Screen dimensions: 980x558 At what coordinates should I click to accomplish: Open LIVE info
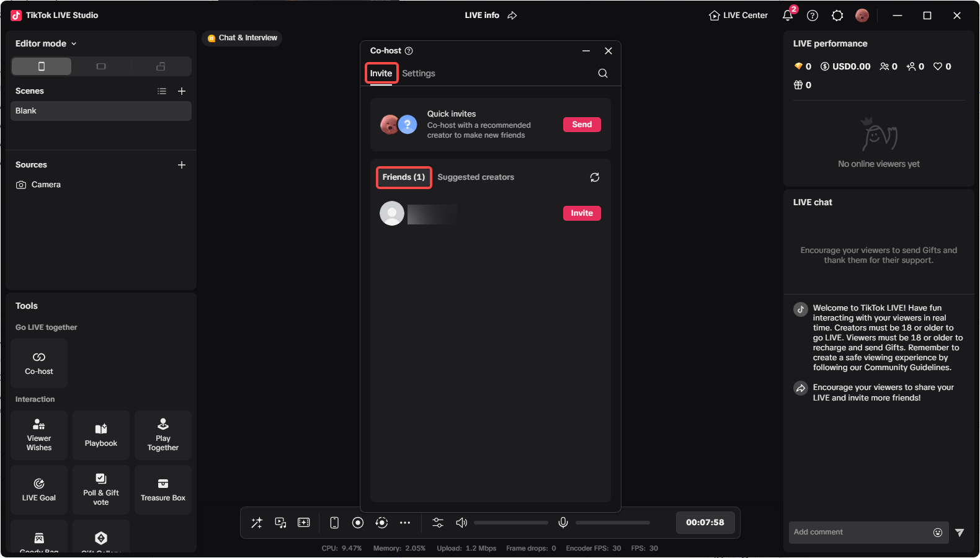[482, 15]
